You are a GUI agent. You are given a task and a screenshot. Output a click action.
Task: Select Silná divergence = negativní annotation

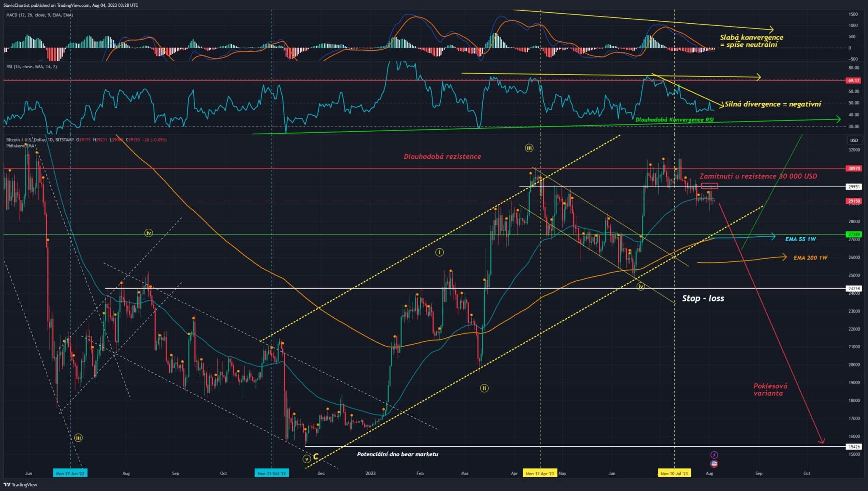[773, 104]
